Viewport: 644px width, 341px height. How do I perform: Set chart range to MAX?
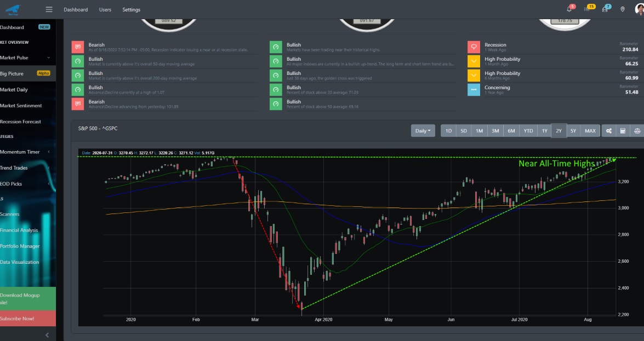pyautogui.click(x=590, y=131)
